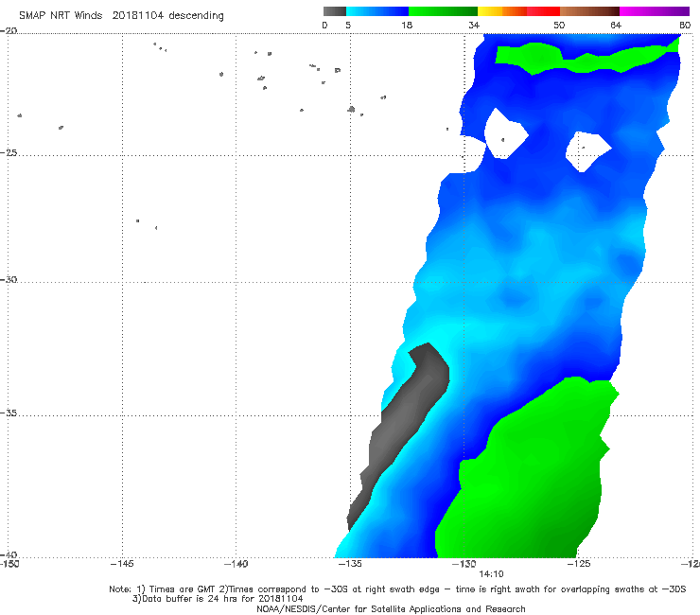Click the NOAA/NESDIS Center credit line
Viewport: 700px width, 615px height.
(391, 608)
